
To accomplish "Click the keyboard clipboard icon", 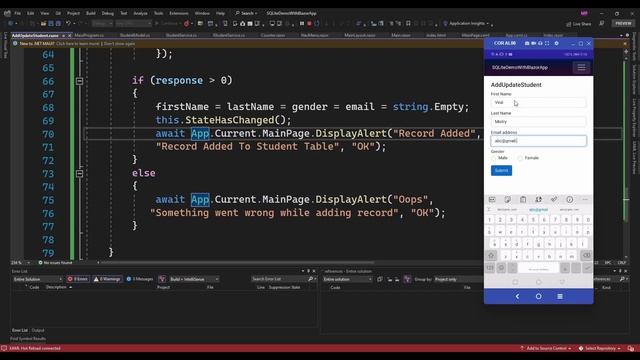I will (523, 200).
